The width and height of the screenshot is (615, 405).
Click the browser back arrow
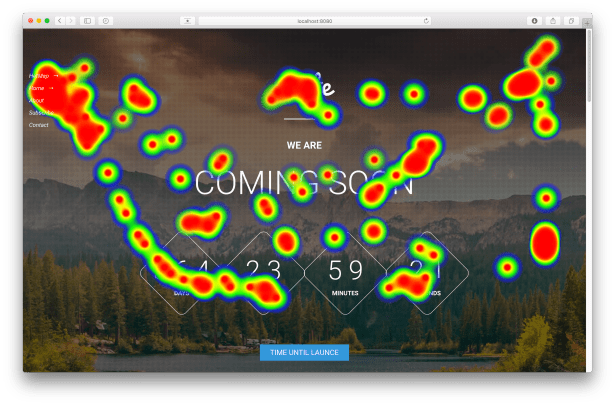[x=59, y=20]
